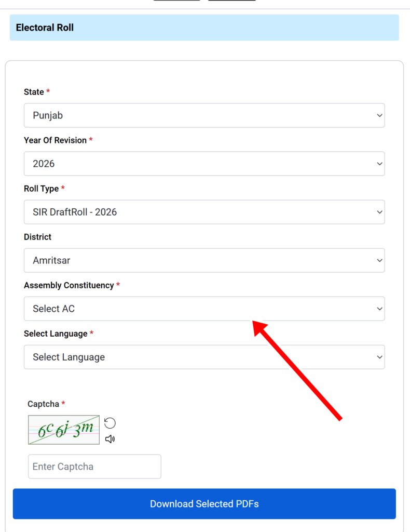Screen dimensions: 410x532
Task: Open the Select AC constituency dropdown
Action: [x=204, y=309]
